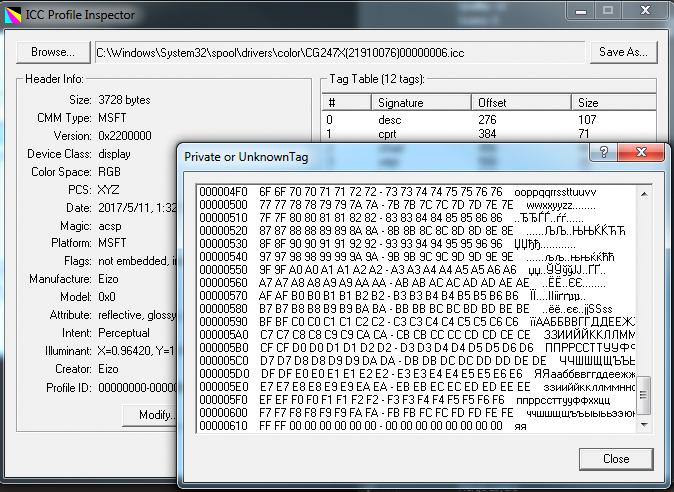Click hex row address 00000560
The height and width of the screenshot is (492, 674).
point(224,283)
